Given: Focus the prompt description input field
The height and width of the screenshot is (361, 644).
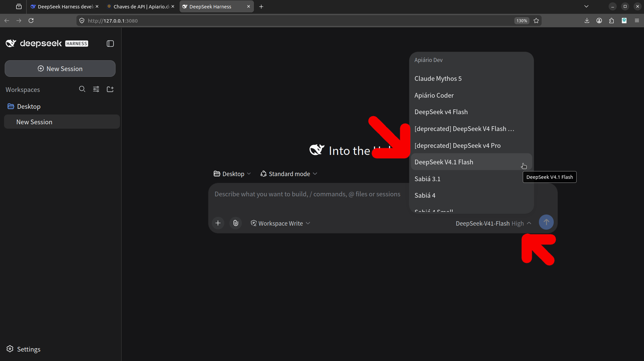Looking at the screenshot, I should pos(308,194).
